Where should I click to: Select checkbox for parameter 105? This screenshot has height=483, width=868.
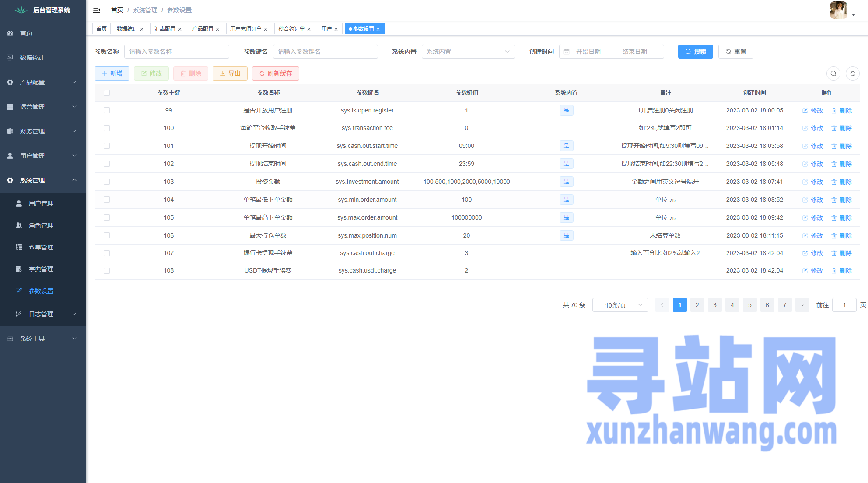[x=107, y=217]
